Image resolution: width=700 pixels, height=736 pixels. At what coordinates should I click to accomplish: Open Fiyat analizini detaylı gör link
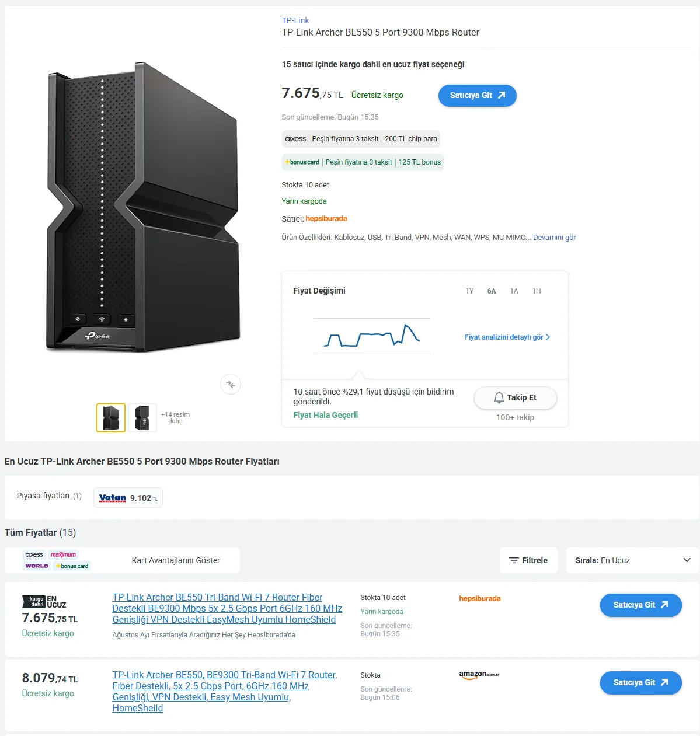coord(507,337)
